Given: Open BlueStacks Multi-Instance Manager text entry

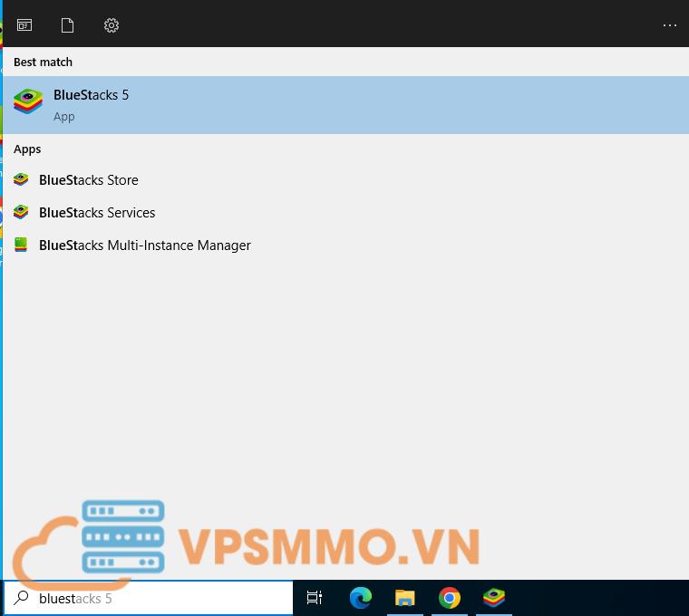Looking at the screenshot, I should pos(145,245).
